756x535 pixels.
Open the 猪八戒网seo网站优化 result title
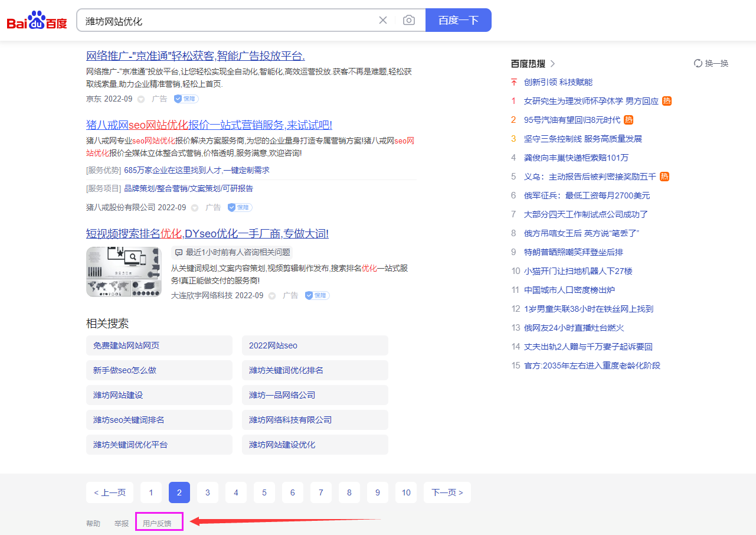tap(209, 125)
